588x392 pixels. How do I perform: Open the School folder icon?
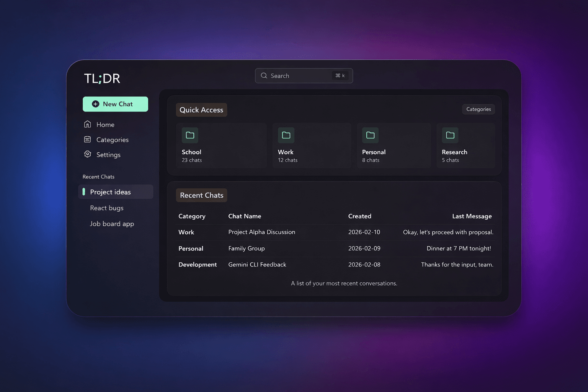(x=190, y=135)
